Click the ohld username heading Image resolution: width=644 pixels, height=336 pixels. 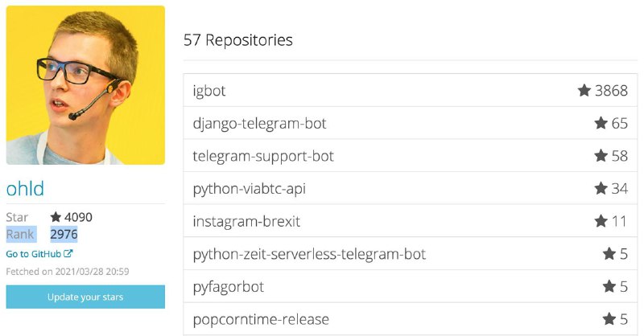point(25,189)
